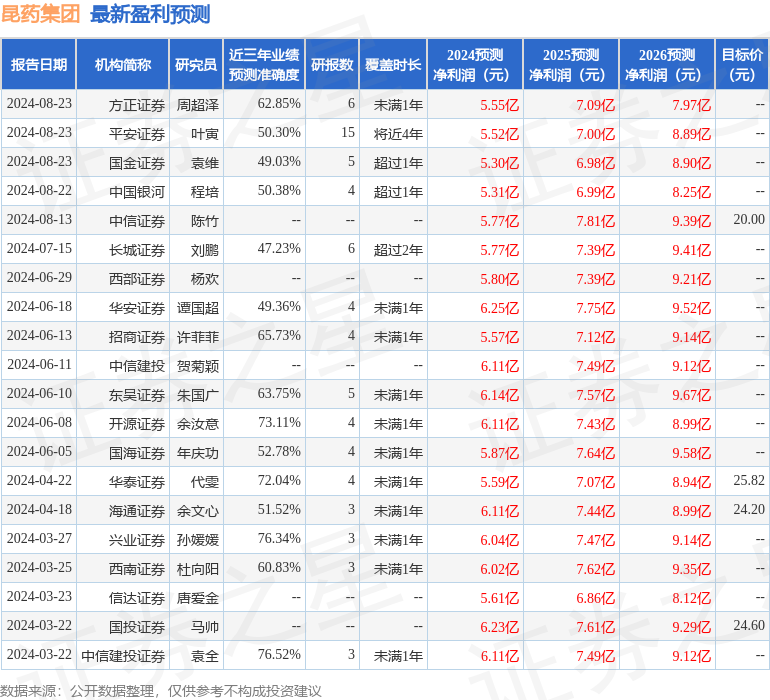Viewport: 770px width, 700px height.
Task: Click 2024 profit forecast 5.87亿
Action: 499,453
